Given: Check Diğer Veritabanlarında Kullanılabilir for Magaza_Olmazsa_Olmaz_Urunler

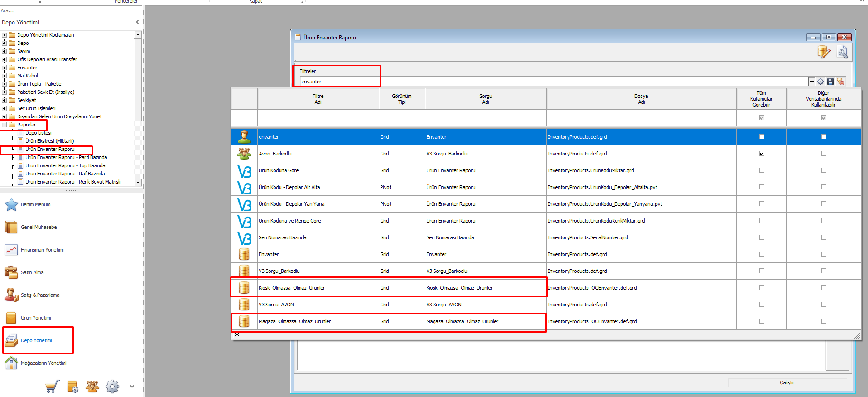Looking at the screenshot, I should point(824,321).
